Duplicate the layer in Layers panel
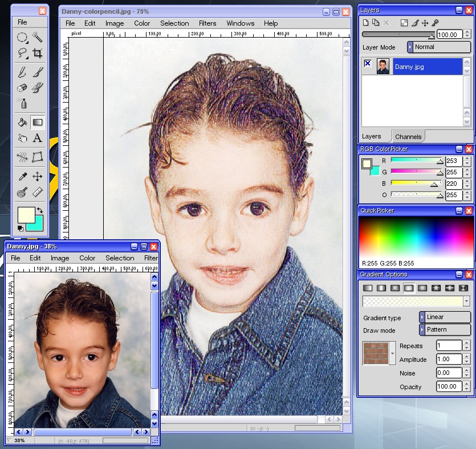 click(x=376, y=23)
